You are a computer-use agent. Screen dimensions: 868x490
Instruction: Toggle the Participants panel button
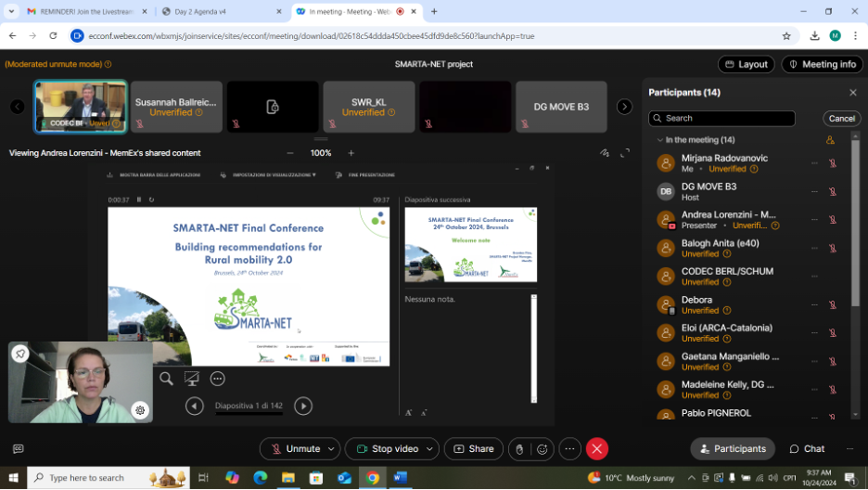(733, 448)
